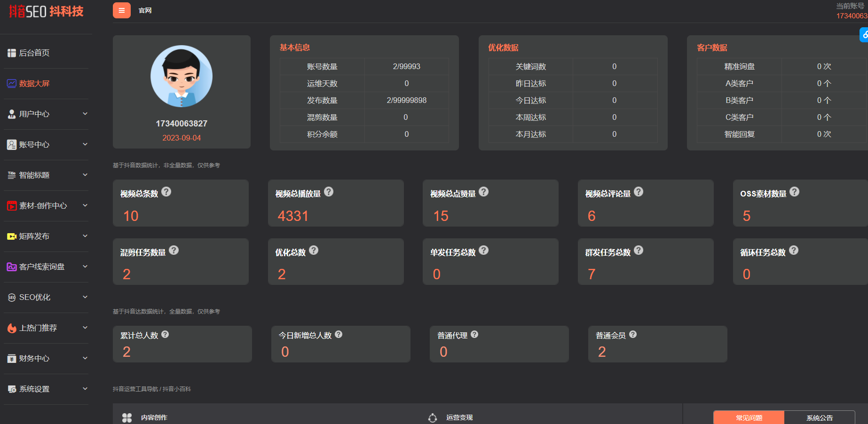The height and width of the screenshot is (424, 868).
Task: Expand the SEO优化 submenu chevron
Action: point(85,297)
